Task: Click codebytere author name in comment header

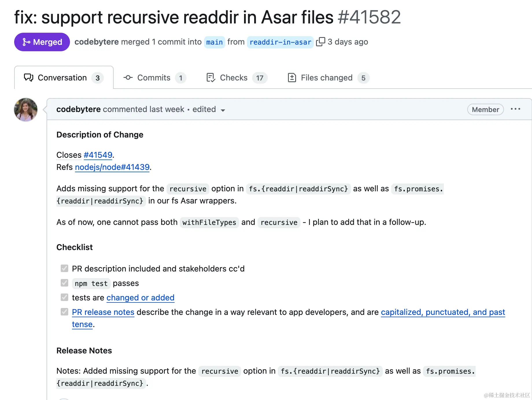Action: (x=78, y=109)
